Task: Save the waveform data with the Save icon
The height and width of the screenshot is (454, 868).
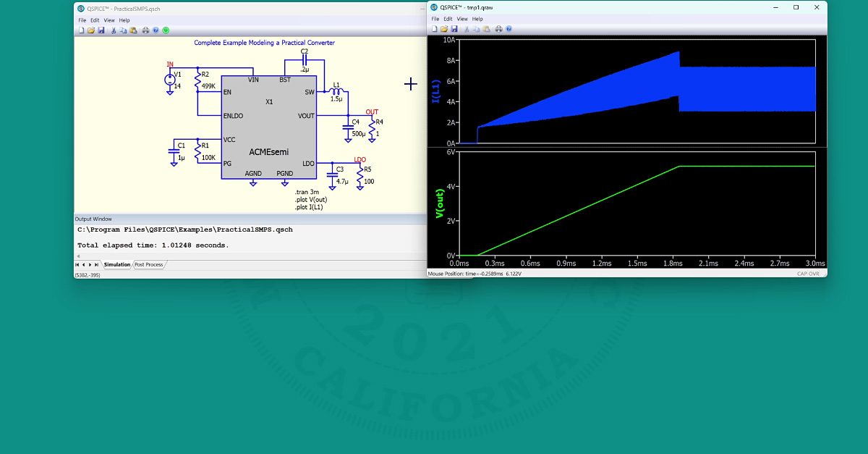Action: click(x=454, y=28)
